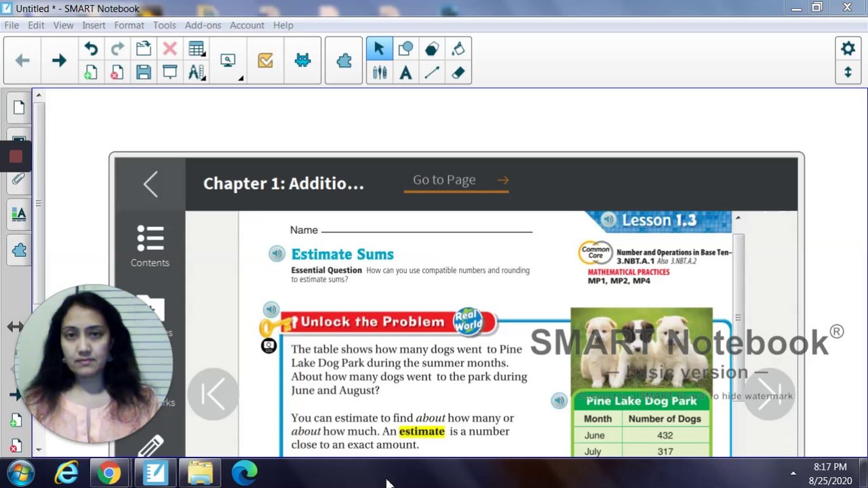Click highlighted word estimate

(x=422, y=431)
